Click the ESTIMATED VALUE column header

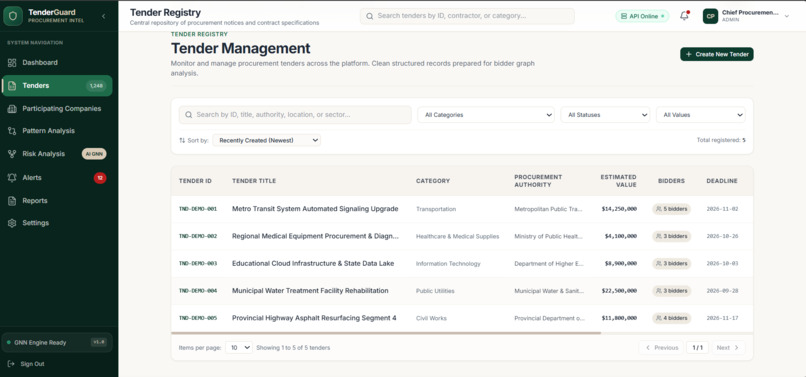coord(618,181)
